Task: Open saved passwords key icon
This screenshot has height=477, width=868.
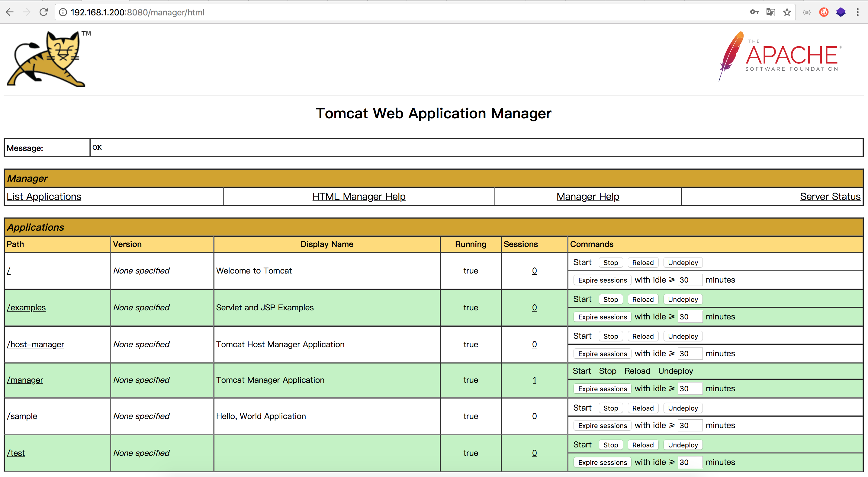Action: click(x=754, y=12)
